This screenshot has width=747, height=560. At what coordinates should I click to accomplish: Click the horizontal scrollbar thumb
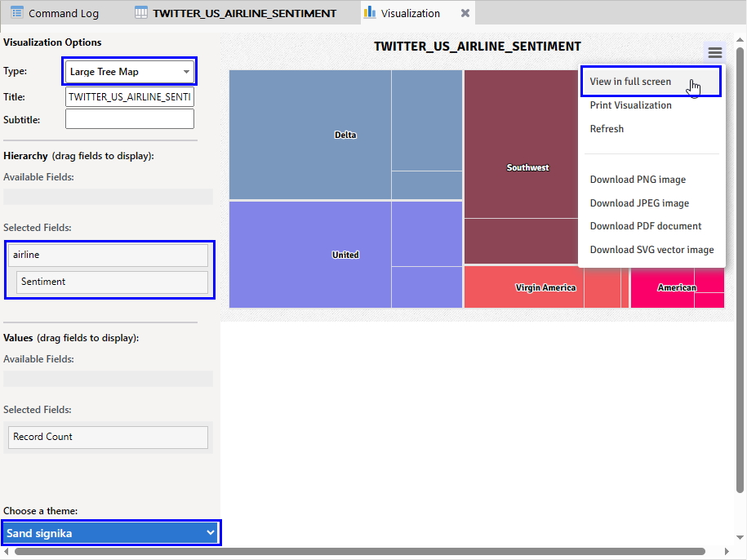tap(360, 552)
